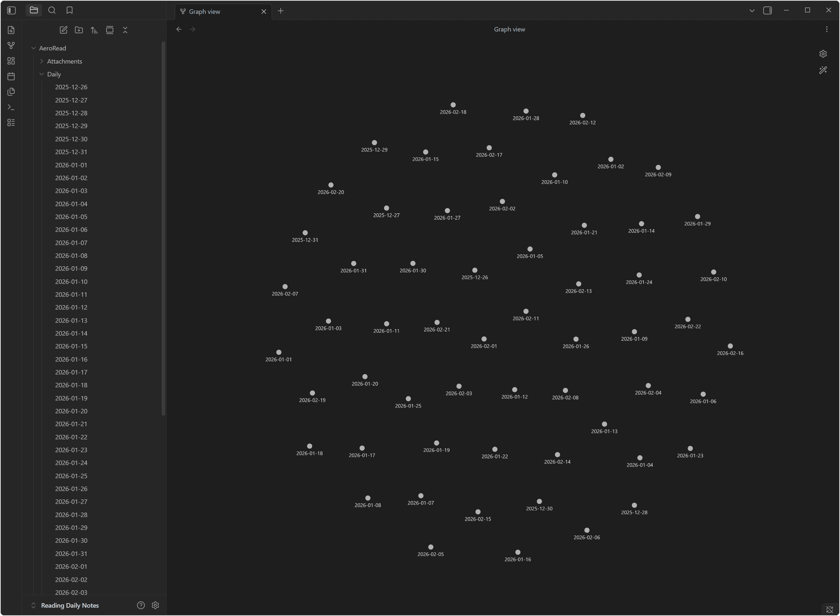Open the tab list dropdown menu
840x616 pixels.
(x=752, y=11)
